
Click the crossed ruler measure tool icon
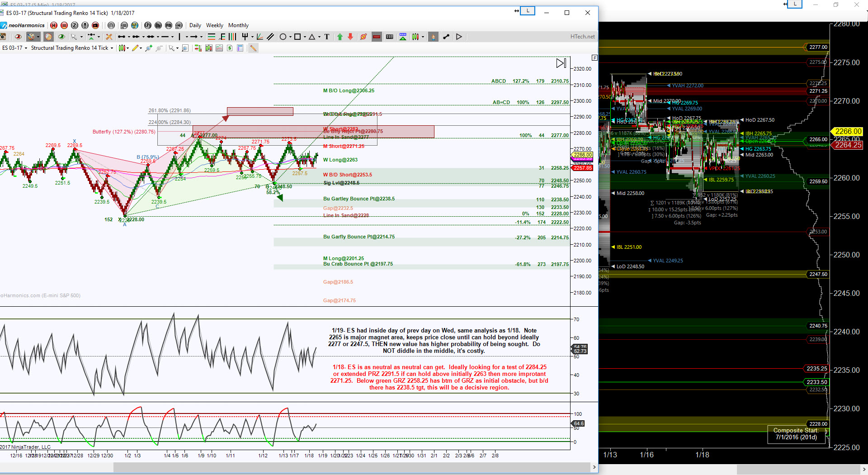pyautogui.click(x=108, y=37)
